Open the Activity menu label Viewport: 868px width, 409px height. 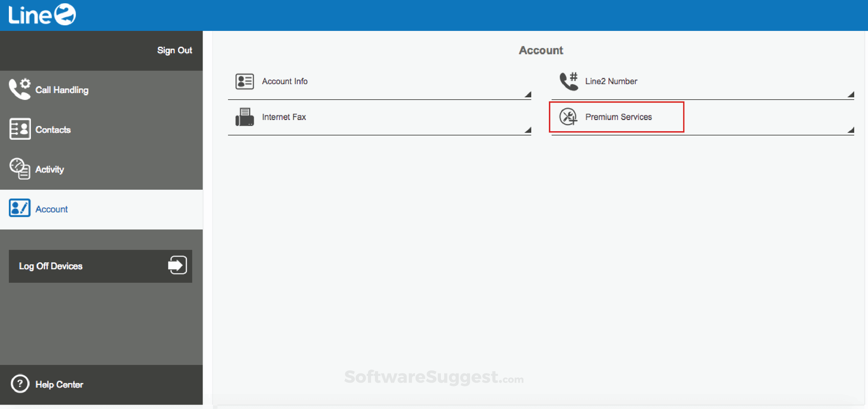pyautogui.click(x=50, y=169)
